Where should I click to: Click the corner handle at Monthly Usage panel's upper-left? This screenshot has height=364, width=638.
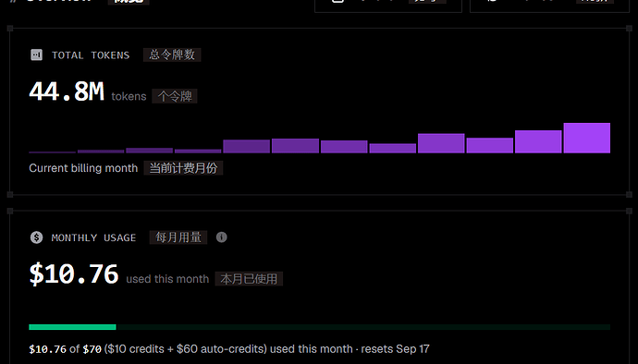tap(10, 211)
